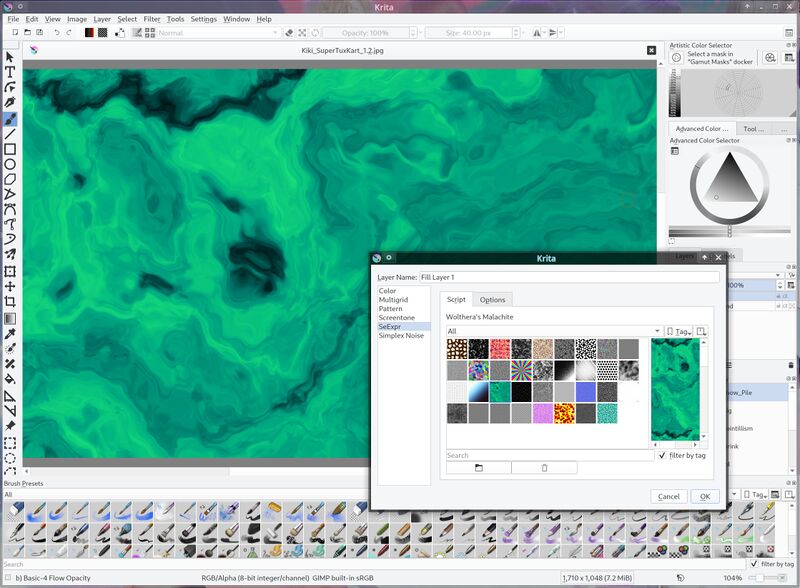Click the fill gradients swatch in toolbar
Image resolution: width=800 pixels, height=588 pixels.
tap(89, 33)
